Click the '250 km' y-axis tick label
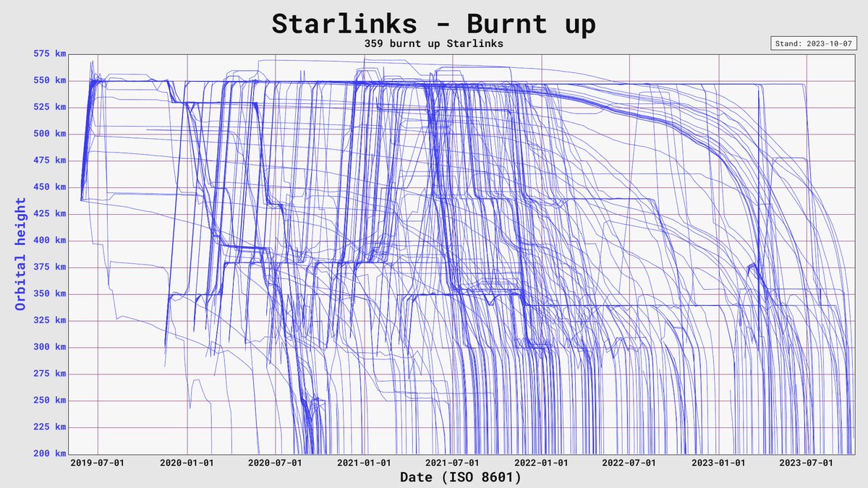868x488 pixels. coord(49,401)
